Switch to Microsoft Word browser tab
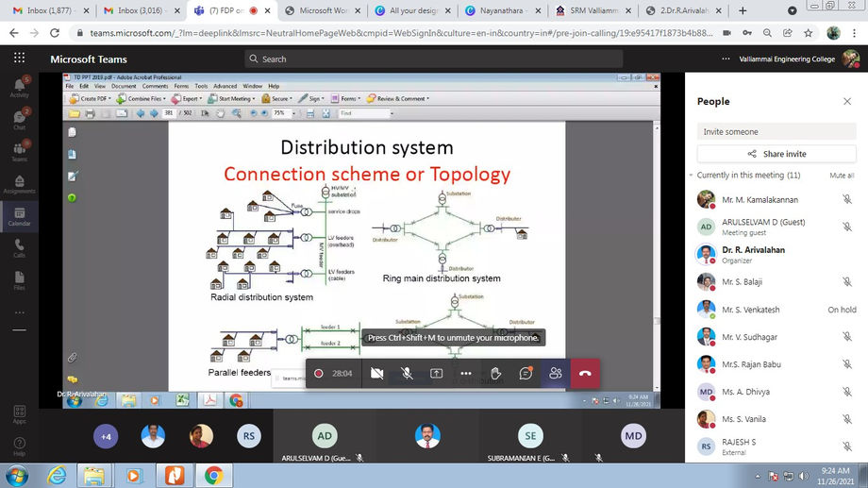 [x=324, y=10]
